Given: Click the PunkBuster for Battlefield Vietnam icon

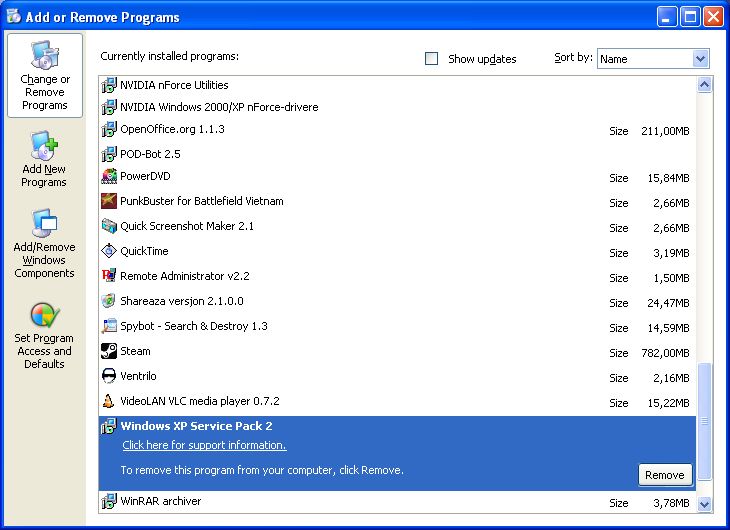Looking at the screenshot, I should (x=109, y=201).
